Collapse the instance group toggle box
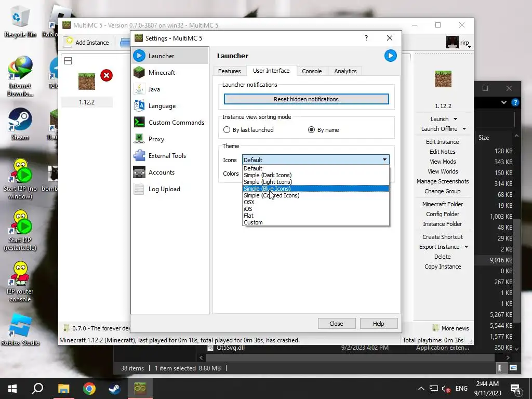The height and width of the screenshot is (399, 532). [68, 61]
